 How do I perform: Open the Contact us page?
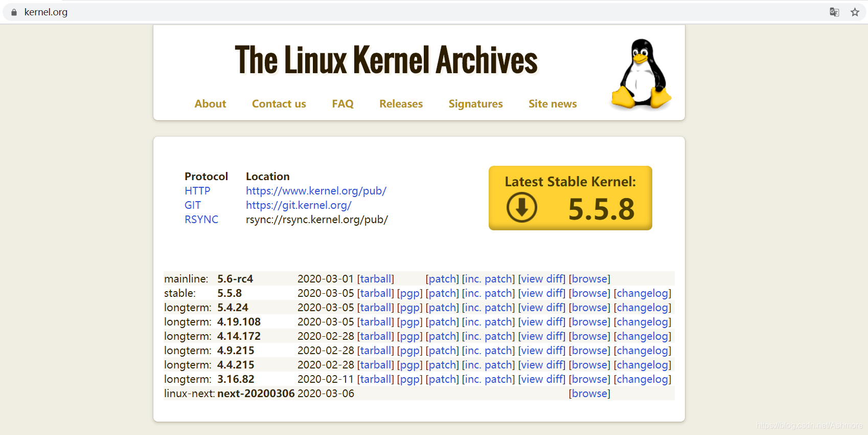279,104
